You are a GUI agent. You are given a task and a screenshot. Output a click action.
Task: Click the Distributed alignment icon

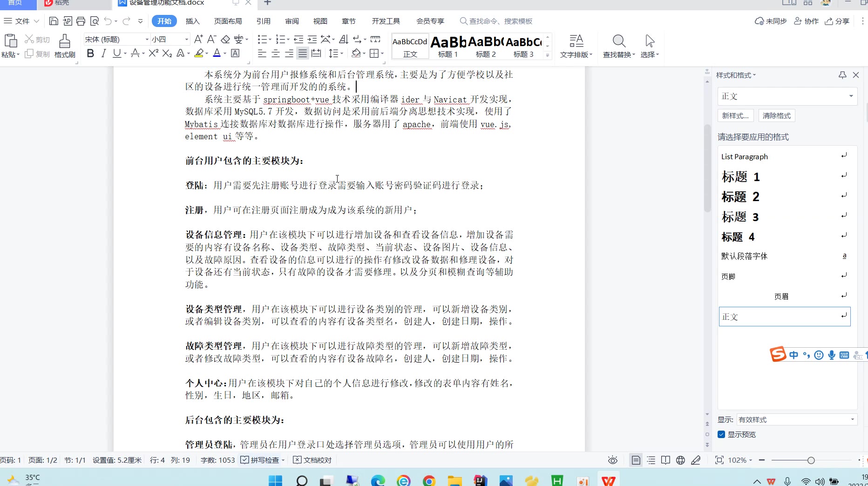[x=316, y=53]
